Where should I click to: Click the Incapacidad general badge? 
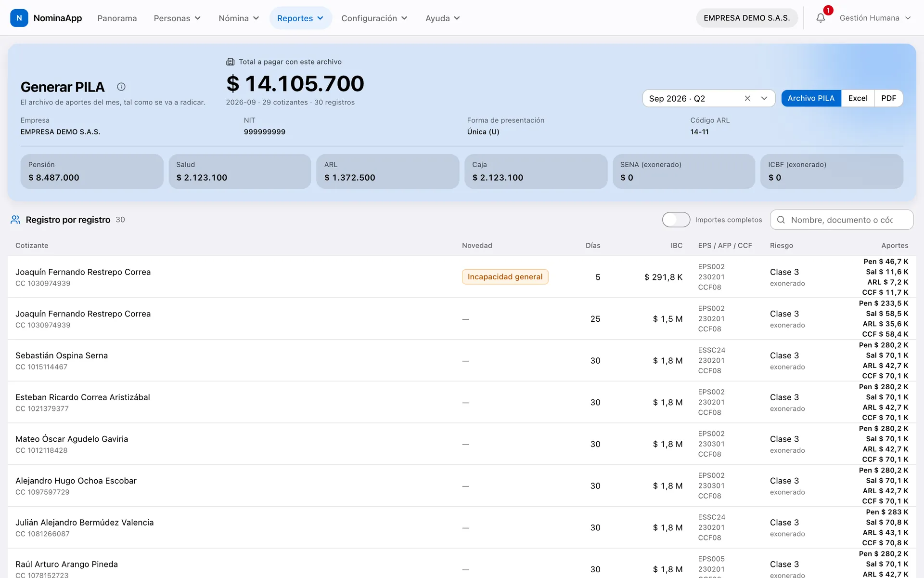pos(505,277)
